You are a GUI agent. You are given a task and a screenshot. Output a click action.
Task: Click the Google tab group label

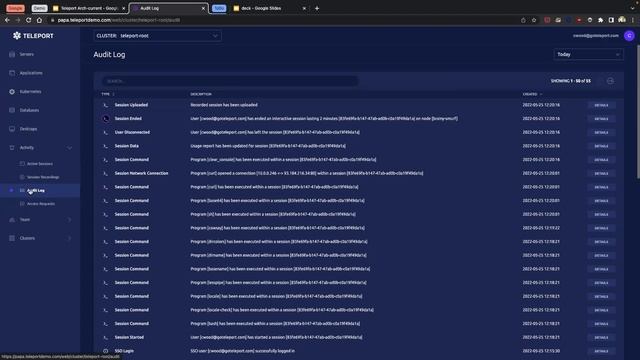tap(16, 8)
